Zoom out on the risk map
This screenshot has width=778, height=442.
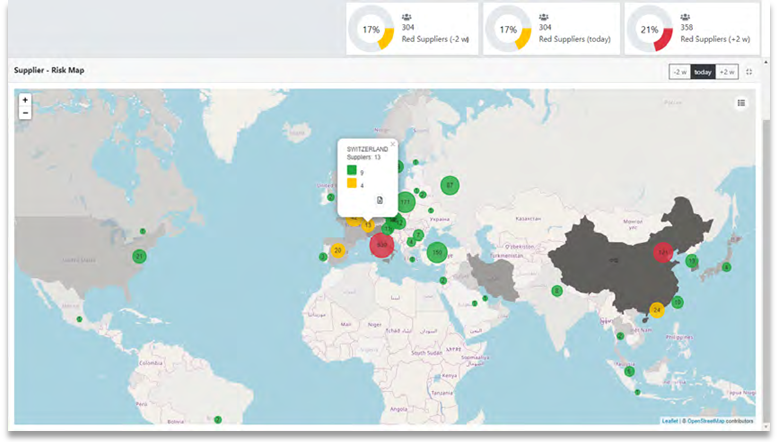pos(25,113)
